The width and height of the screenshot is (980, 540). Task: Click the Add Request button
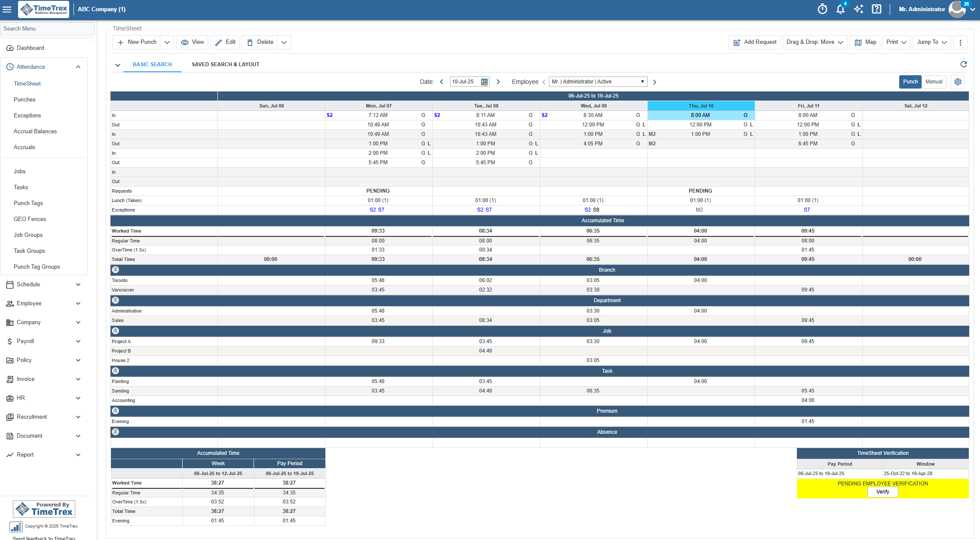pyautogui.click(x=755, y=42)
